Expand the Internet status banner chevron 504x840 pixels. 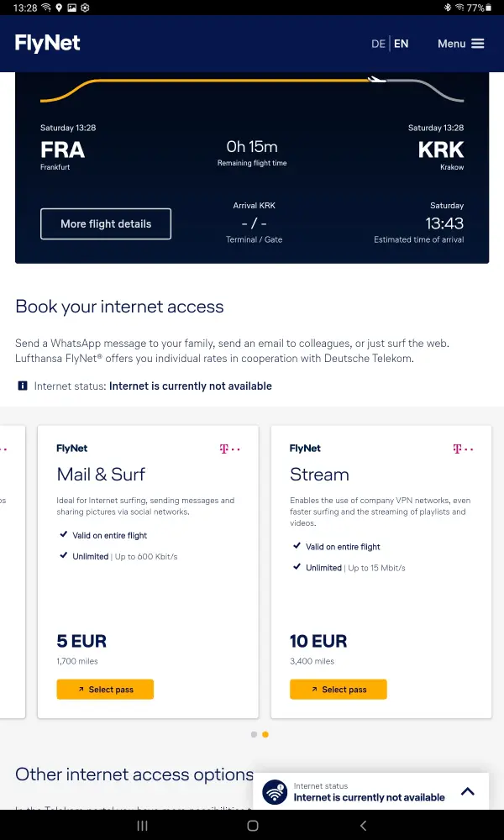pyautogui.click(x=468, y=791)
